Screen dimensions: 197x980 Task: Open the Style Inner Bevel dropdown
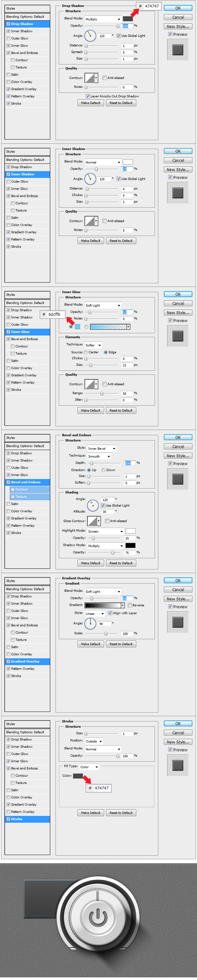point(102,448)
